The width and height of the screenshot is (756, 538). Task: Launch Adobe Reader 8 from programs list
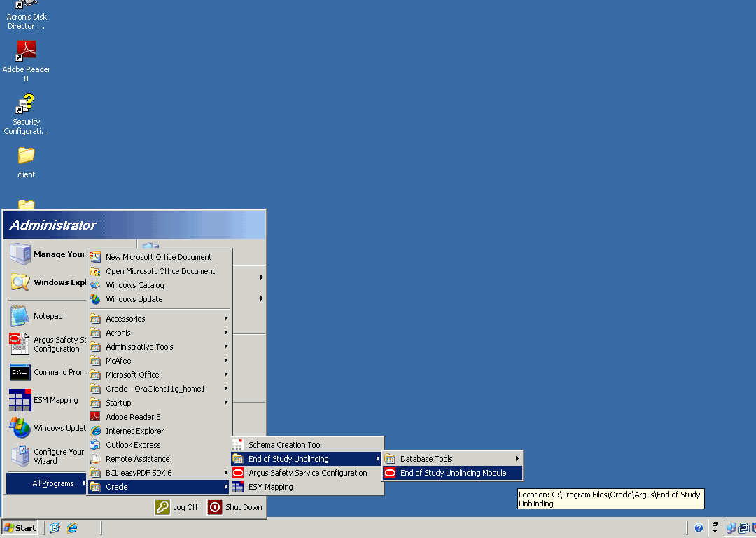point(159,417)
